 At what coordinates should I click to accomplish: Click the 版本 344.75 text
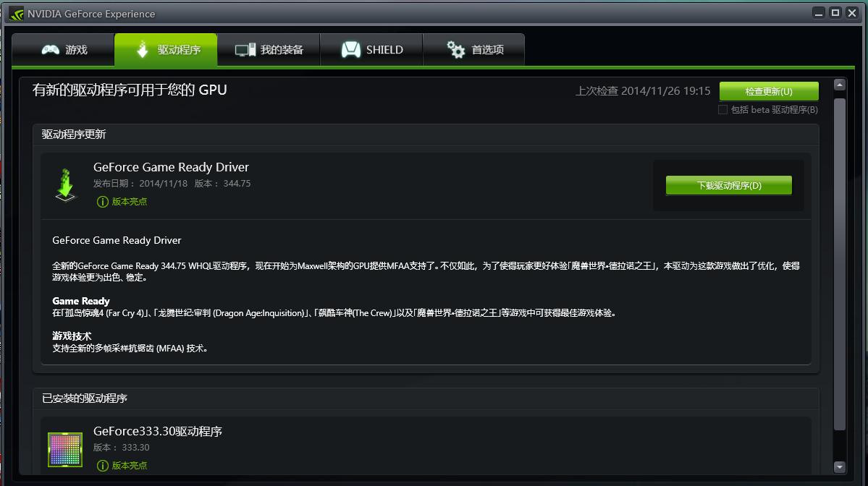point(222,184)
